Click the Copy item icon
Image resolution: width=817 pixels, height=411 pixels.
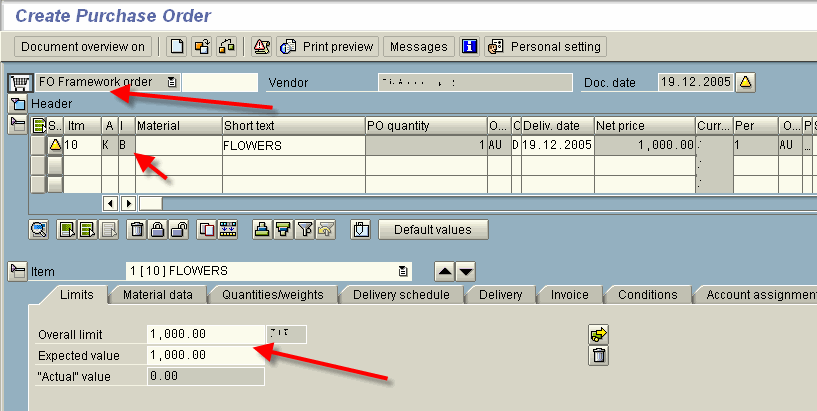207,230
